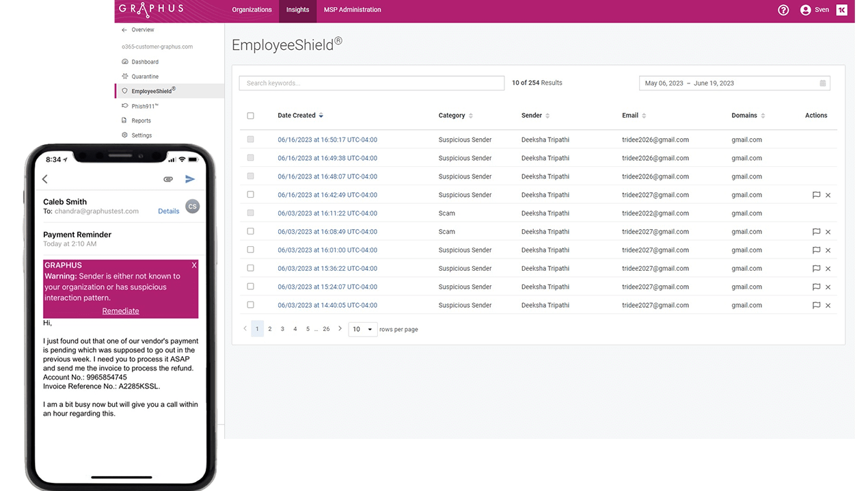Toggle the select-all header checkbox
This screenshot has width=868, height=491.
pyautogui.click(x=250, y=116)
